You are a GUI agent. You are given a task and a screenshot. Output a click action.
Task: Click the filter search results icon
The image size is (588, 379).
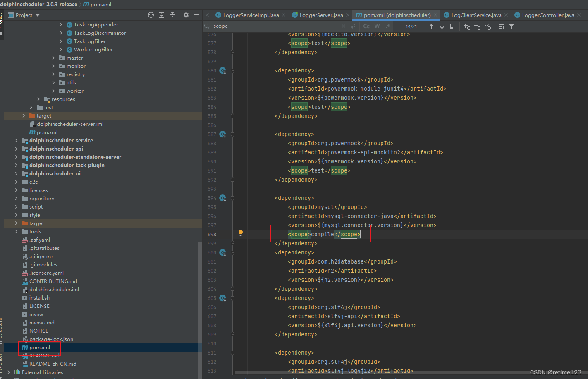(512, 26)
